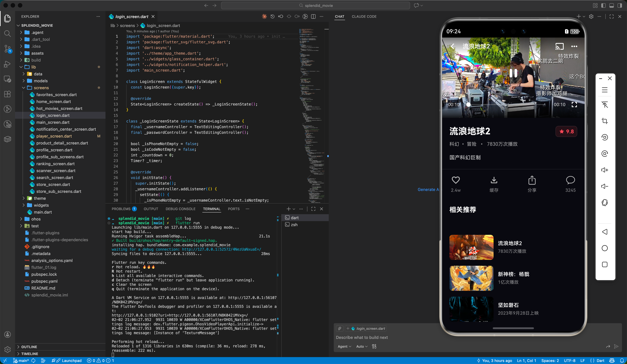Click the video progress slider knob
The image size is (627, 364).
(468, 104)
